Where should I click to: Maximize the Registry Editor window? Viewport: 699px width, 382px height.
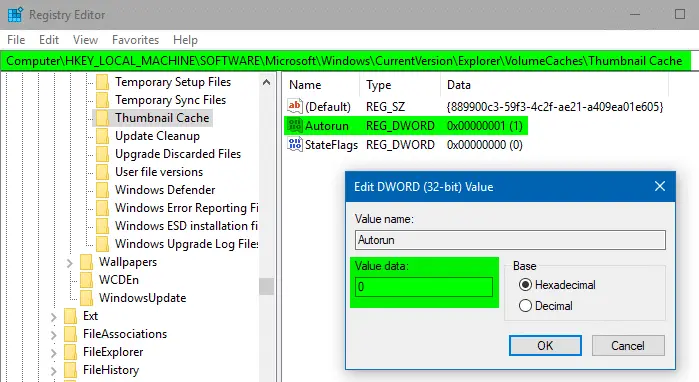pyautogui.click(x=680, y=14)
